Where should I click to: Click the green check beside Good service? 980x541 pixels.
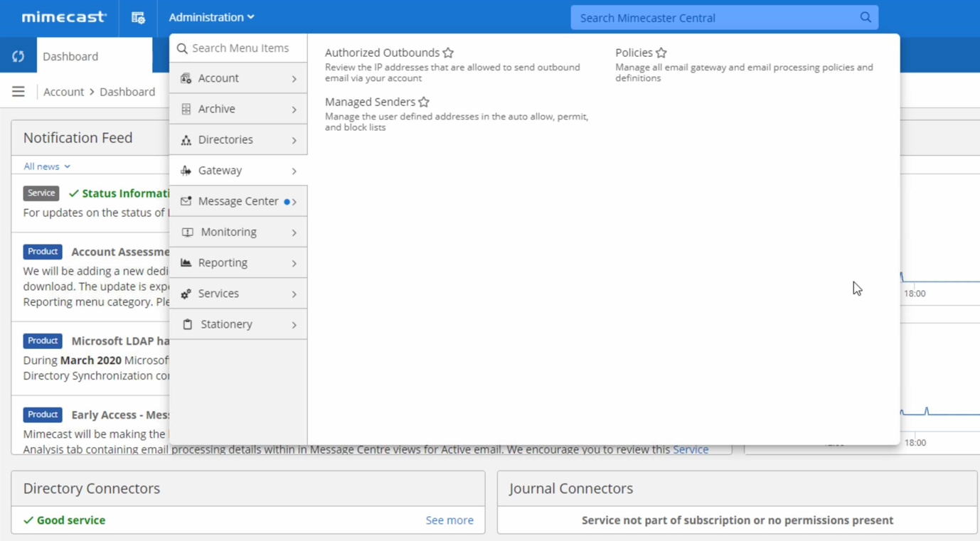coord(28,520)
